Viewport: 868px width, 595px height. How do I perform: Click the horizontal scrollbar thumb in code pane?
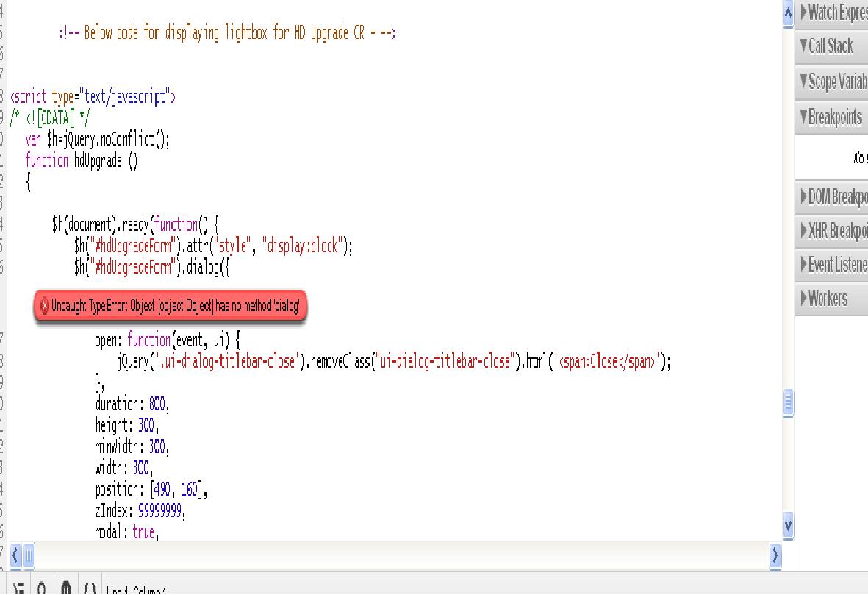tap(28, 555)
